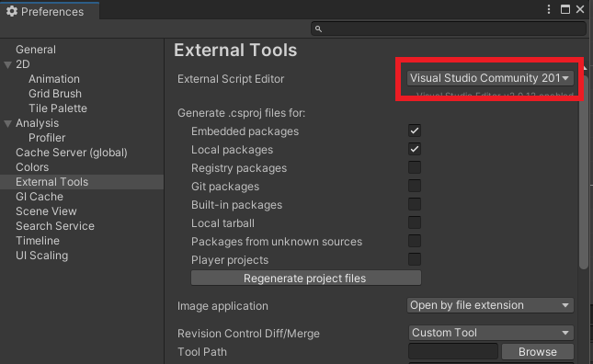This screenshot has height=364, width=593.
Task: Click Generate .csproj files for label
Action: pos(241,113)
